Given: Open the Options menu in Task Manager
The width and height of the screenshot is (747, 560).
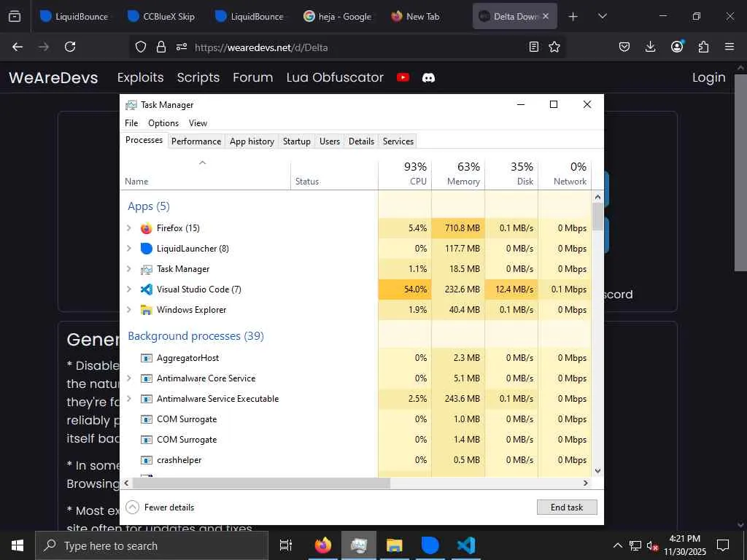Looking at the screenshot, I should pos(163,122).
